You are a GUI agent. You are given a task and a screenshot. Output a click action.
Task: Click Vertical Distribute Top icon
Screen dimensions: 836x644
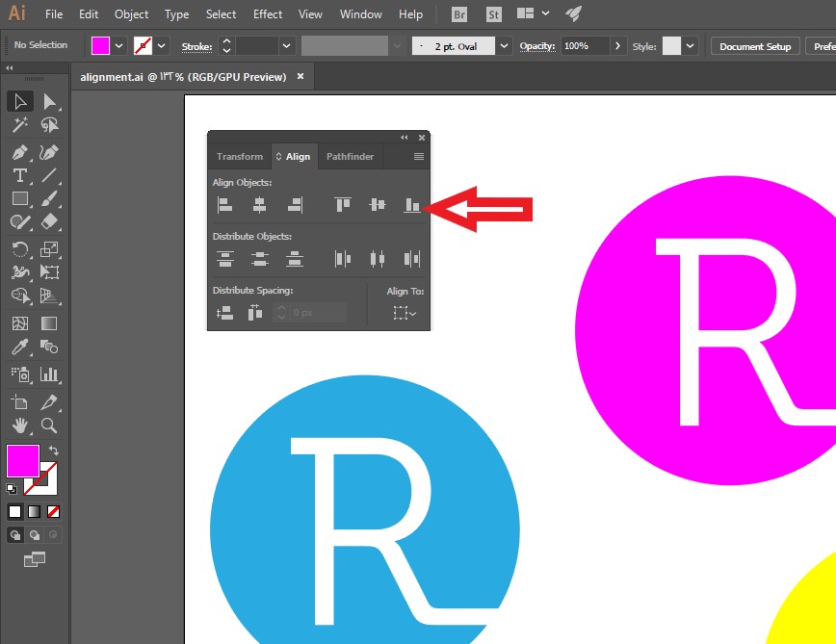click(224, 259)
